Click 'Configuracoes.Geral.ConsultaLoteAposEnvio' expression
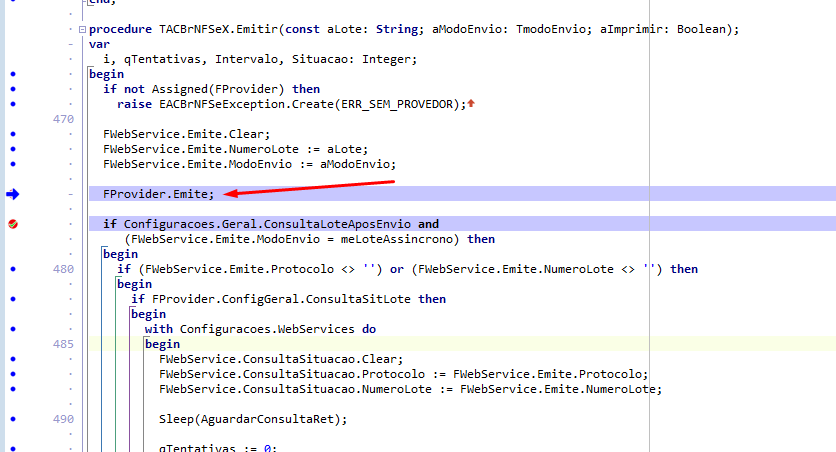 point(267,224)
